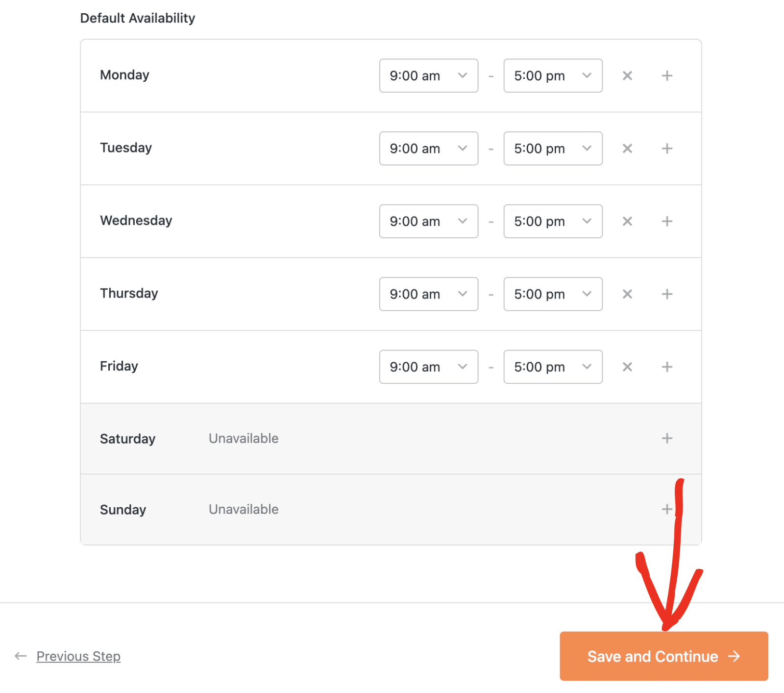Remove Thursday's availability hours

click(627, 294)
